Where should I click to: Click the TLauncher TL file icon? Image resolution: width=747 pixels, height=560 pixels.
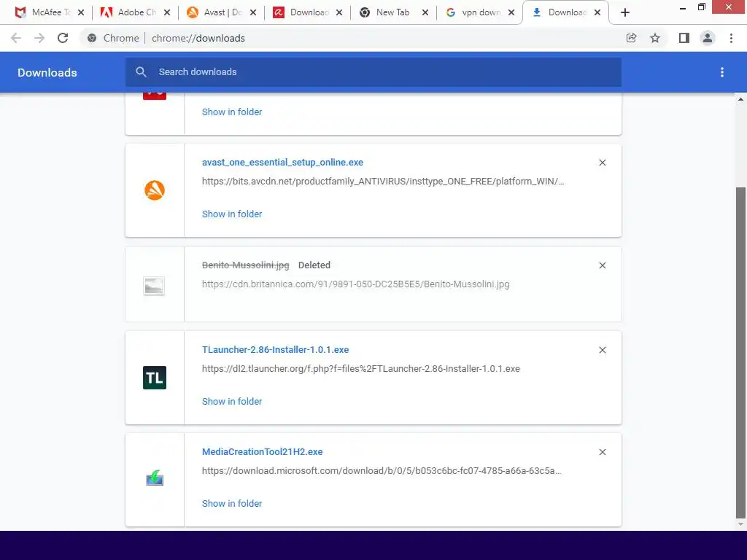click(155, 378)
